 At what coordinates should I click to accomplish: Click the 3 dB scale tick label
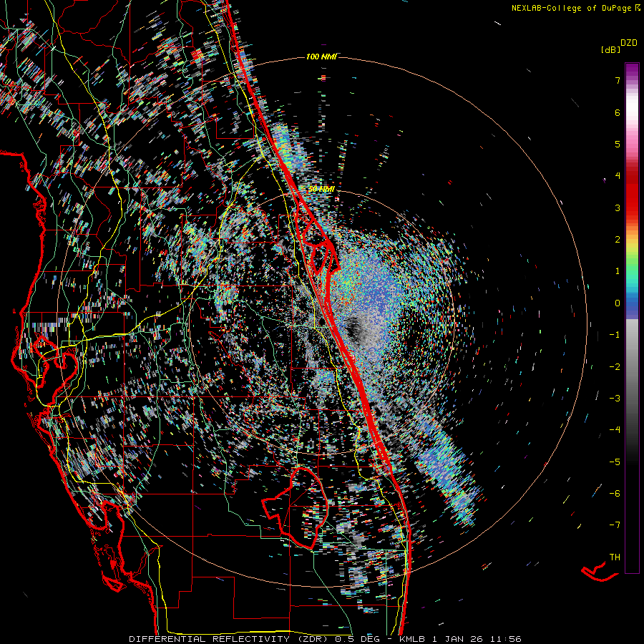tap(618, 208)
